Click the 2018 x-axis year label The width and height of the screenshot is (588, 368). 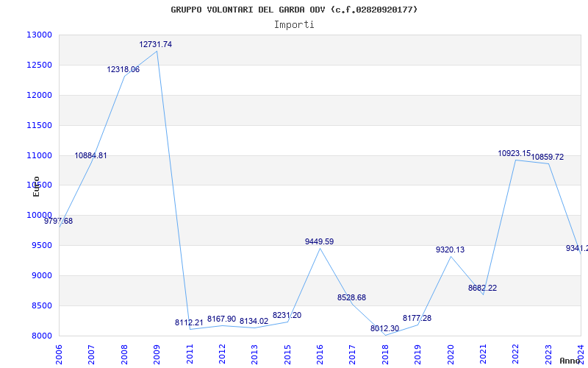pyautogui.click(x=385, y=354)
